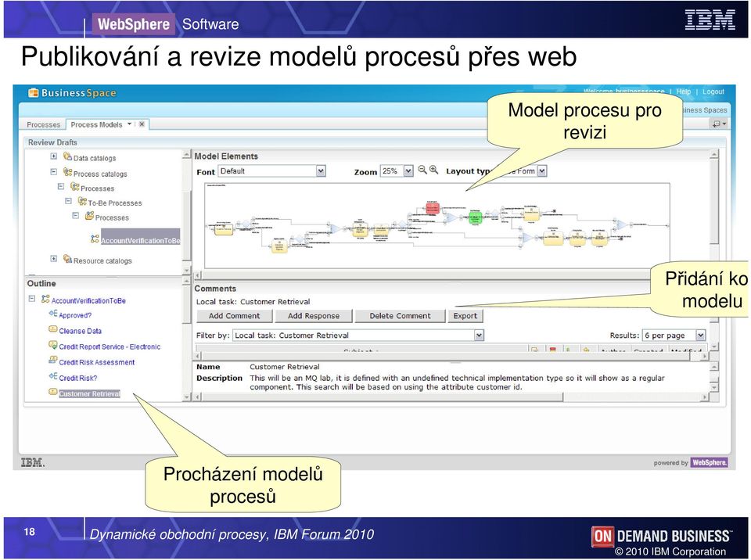The image size is (751, 560).
Task: Select Credit Risk Assessment in Outline
Action: 97,363
